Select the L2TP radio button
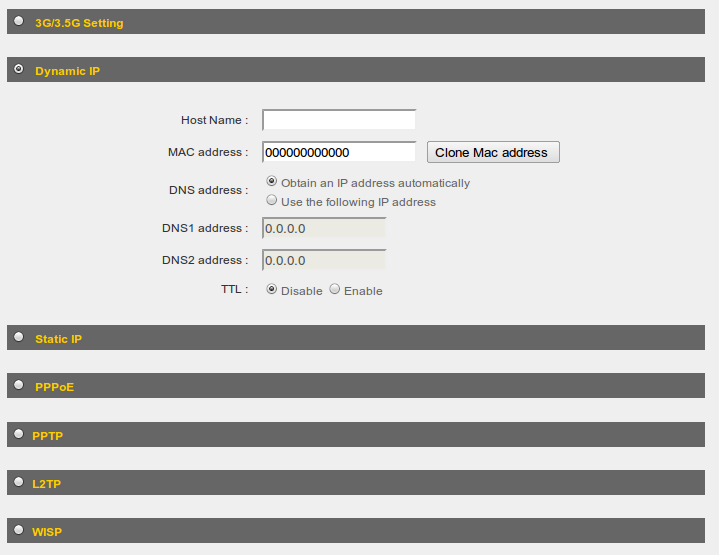The width and height of the screenshot is (719, 555). tap(19, 481)
